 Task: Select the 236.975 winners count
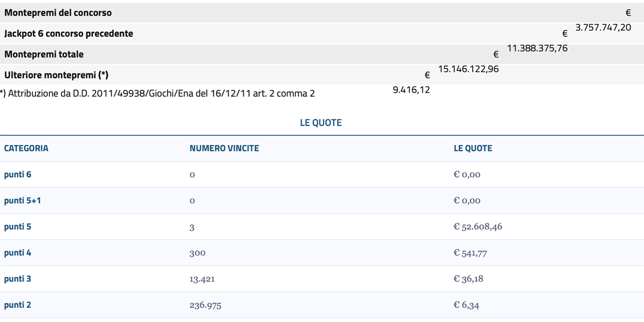click(205, 305)
